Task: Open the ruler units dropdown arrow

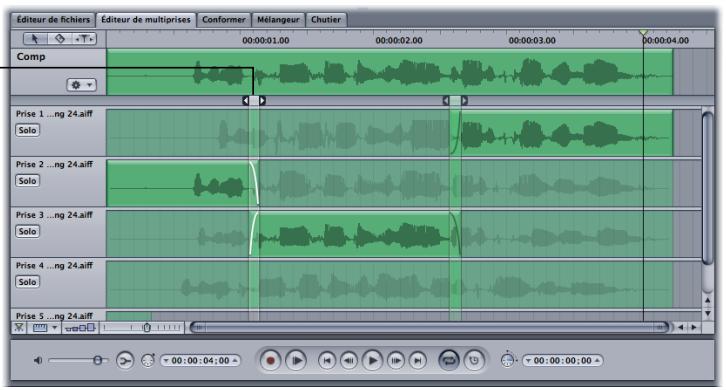Action: click(x=55, y=327)
